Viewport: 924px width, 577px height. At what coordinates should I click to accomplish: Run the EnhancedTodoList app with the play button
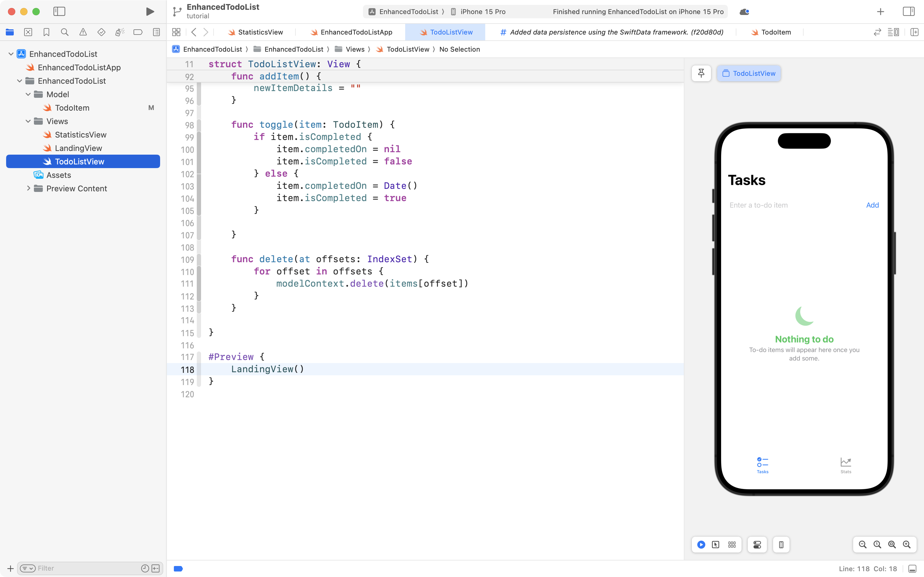point(149,11)
